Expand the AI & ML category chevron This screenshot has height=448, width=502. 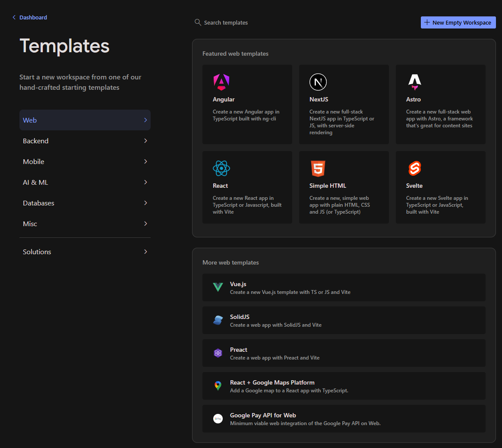(x=145, y=182)
